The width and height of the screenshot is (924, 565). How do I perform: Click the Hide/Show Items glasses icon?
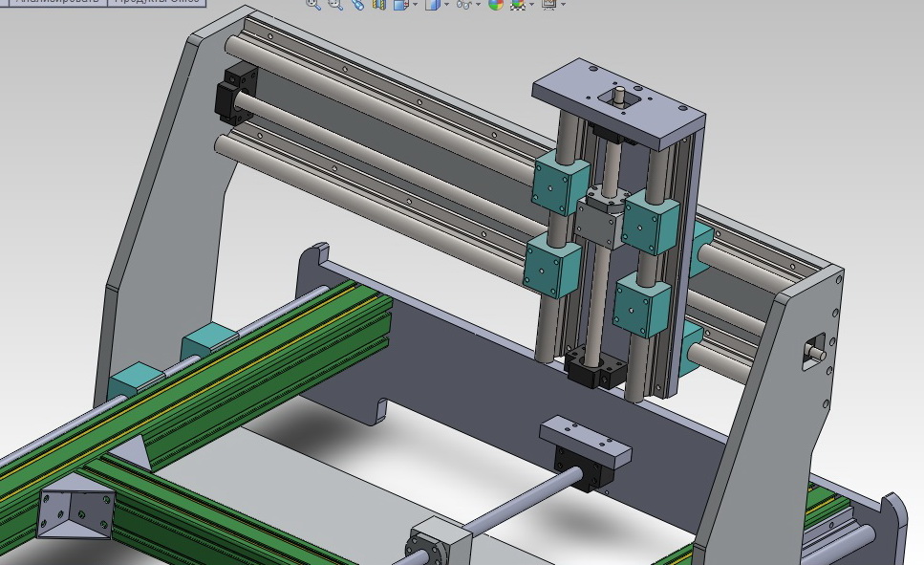click(x=464, y=4)
